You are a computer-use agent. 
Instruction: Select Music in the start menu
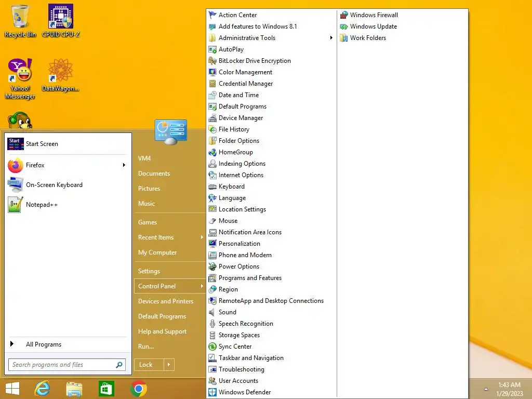pos(147,204)
